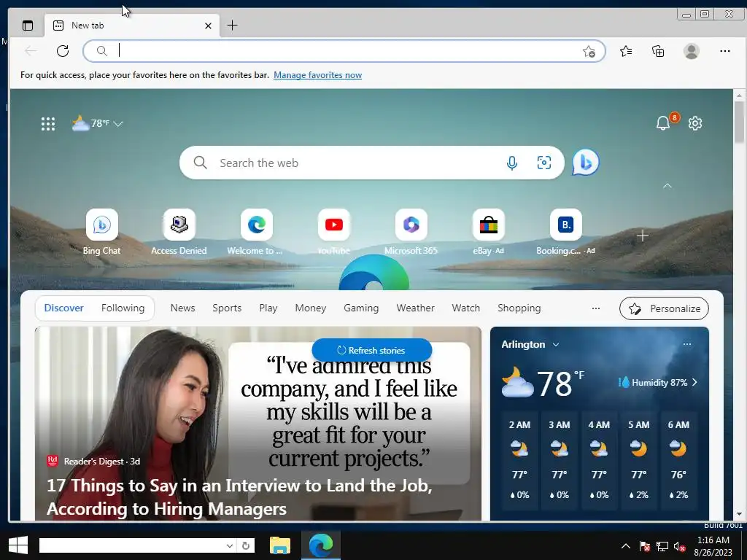Open Bing chat bubble beside search box
747x560 pixels.
(586, 163)
